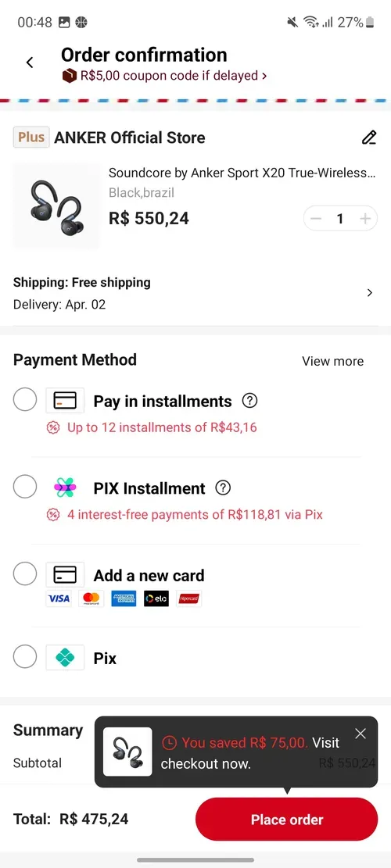
Task: Place the order
Action: click(x=287, y=820)
